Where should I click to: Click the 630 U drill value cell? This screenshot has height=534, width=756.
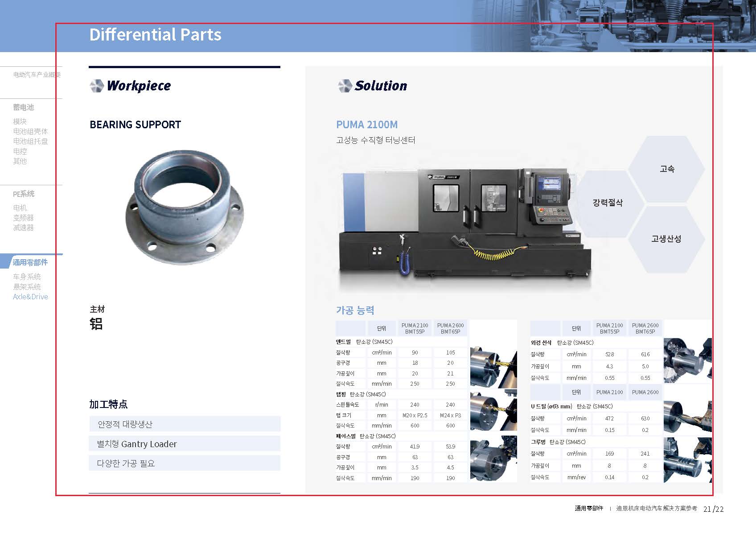click(x=645, y=419)
